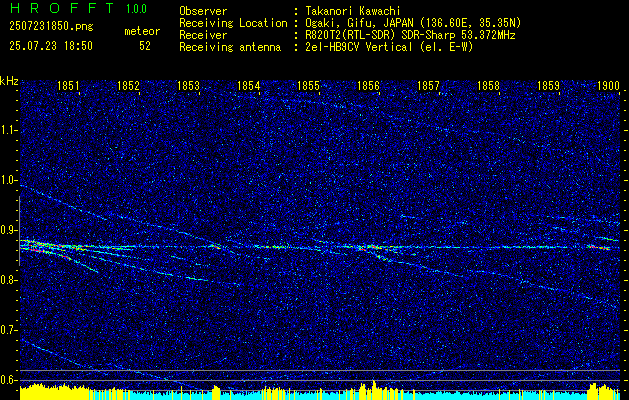Click the 1856 time axis marker
The width and height of the screenshot is (629, 400).
tap(369, 85)
